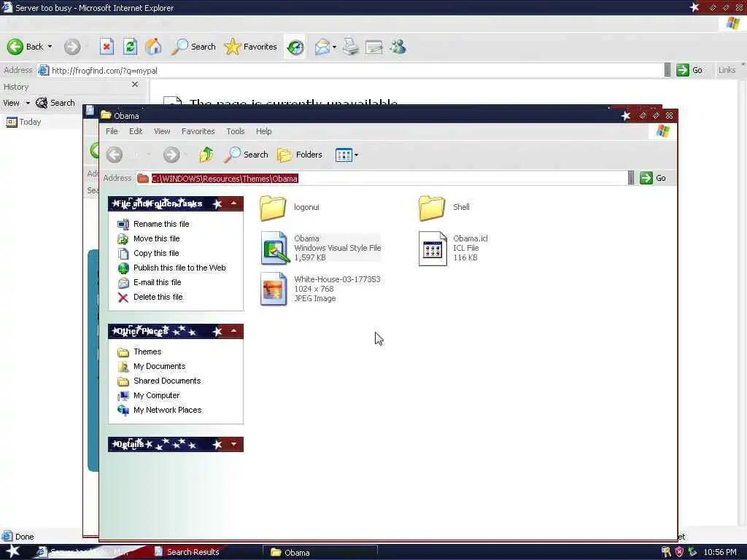
Task: Select the White-House-03-177353 JPEG image
Action: [x=320, y=289]
